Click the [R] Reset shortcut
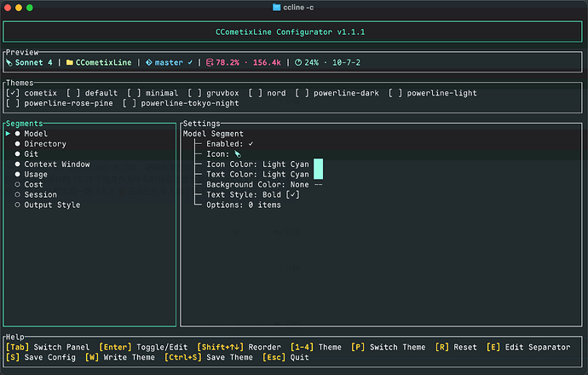 point(456,347)
